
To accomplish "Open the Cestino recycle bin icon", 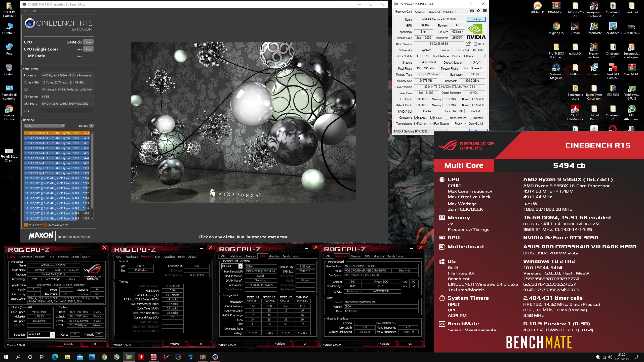I will [9, 70].
